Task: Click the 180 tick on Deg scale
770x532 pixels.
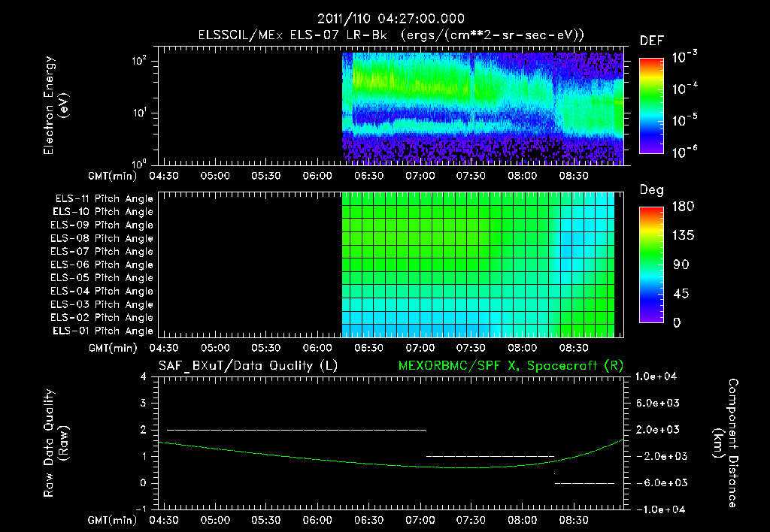Action: [683, 207]
